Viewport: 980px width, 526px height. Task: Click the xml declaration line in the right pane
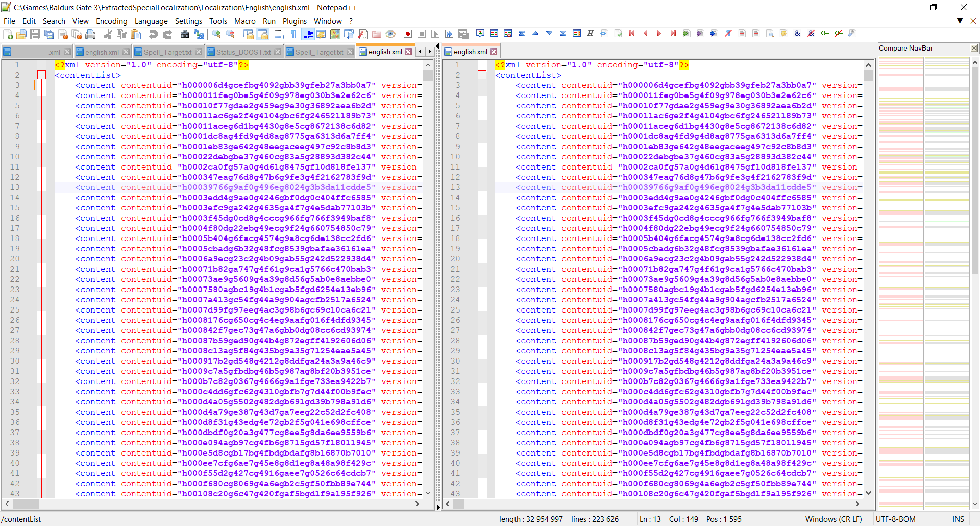pyautogui.click(x=592, y=65)
